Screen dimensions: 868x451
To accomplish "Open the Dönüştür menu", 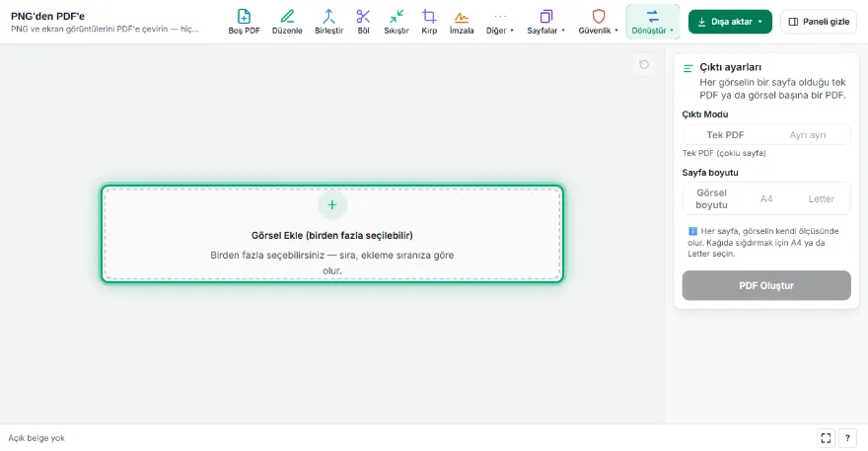I will [653, 22].
